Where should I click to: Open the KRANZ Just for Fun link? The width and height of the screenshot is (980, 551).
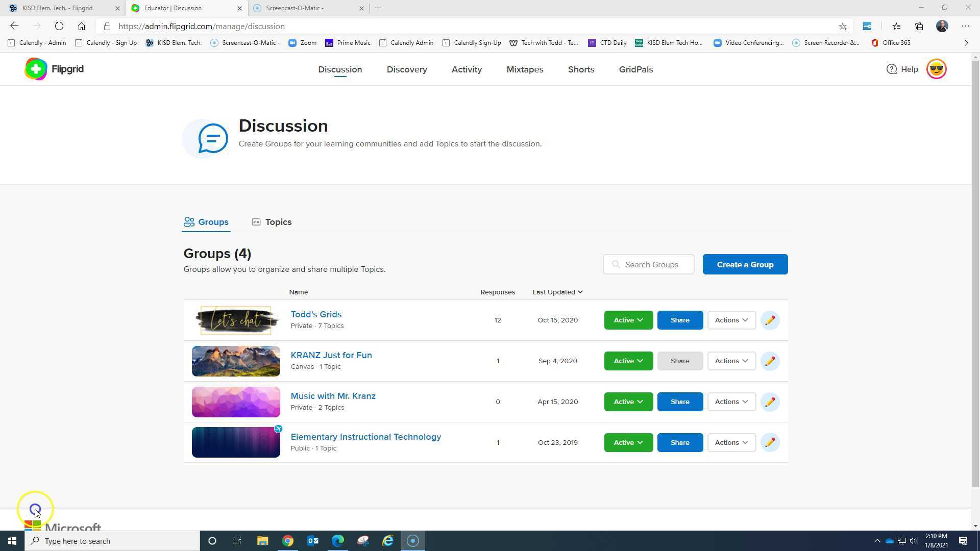pos(331,356)
